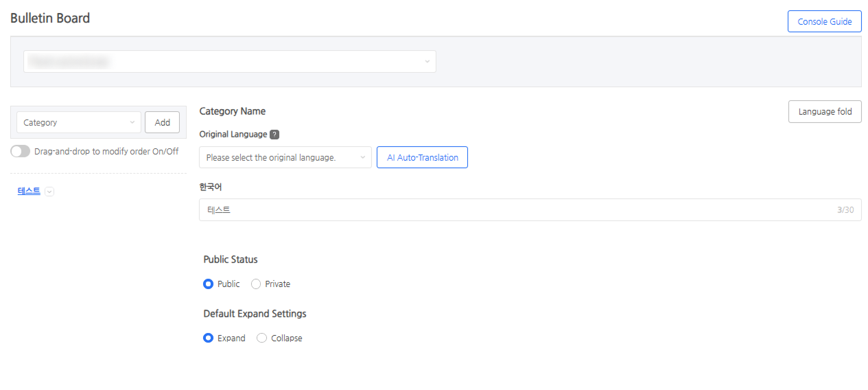
Task: Click the Default Expand Settings label
Action: coord(255,314)
